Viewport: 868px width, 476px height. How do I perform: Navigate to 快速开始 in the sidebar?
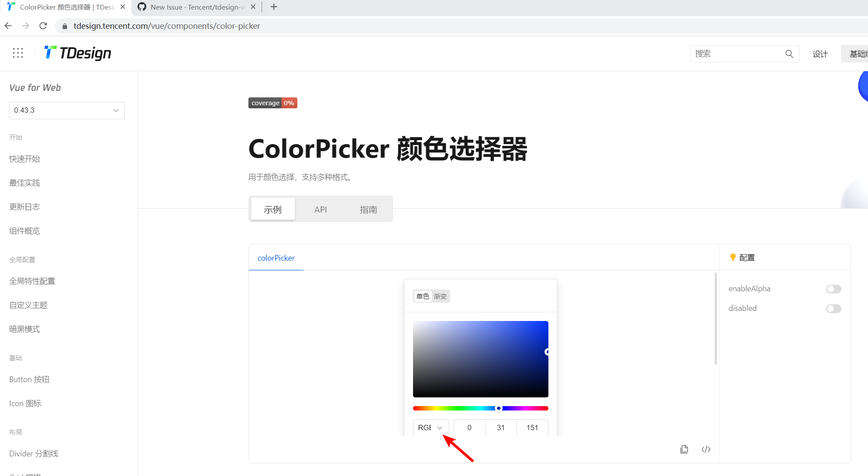[24, 159]
